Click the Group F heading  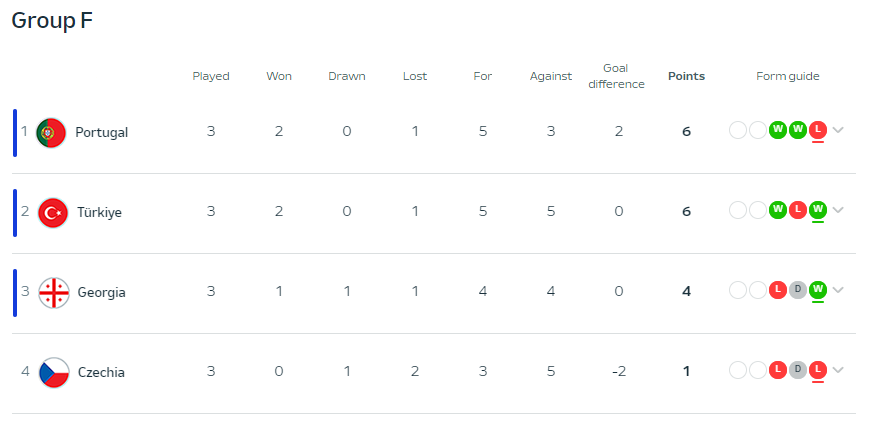[52, 21]
